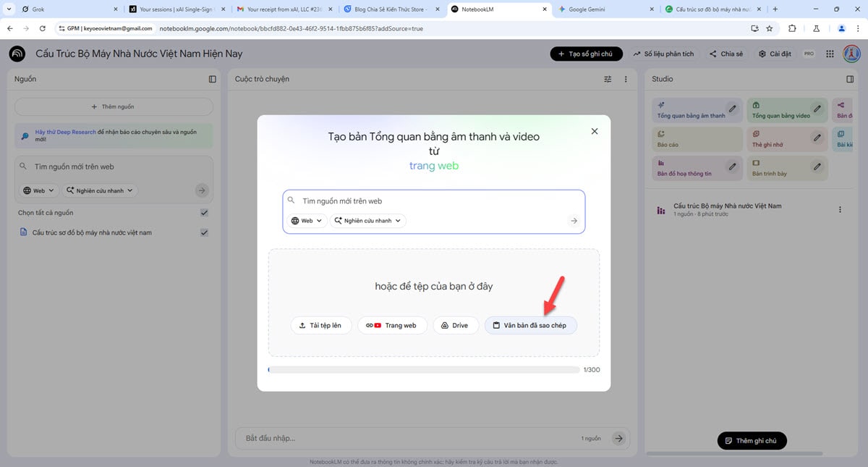Customize 'Thẻ ghi nhớ' with pencil icon
The height and width of the screenshot is (467, 868).
[817, 138]
